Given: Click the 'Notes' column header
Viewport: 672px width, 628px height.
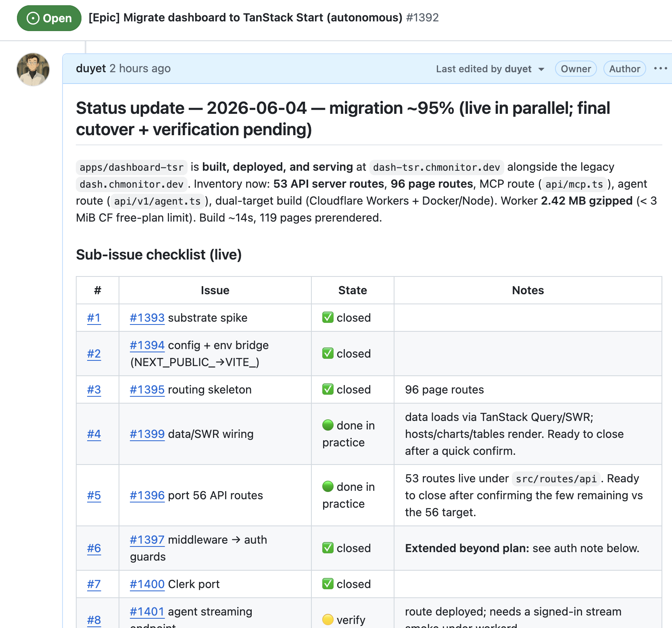Looking at the screenshot, I should (528, 291).
